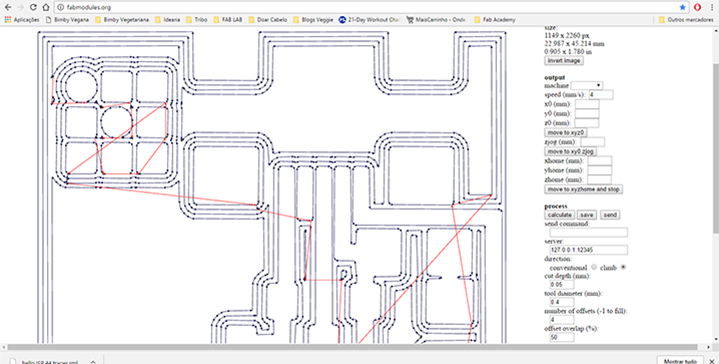This screenshot has height=364, width=719.
Task: Click the send command text field
Action: coord(588,232)
